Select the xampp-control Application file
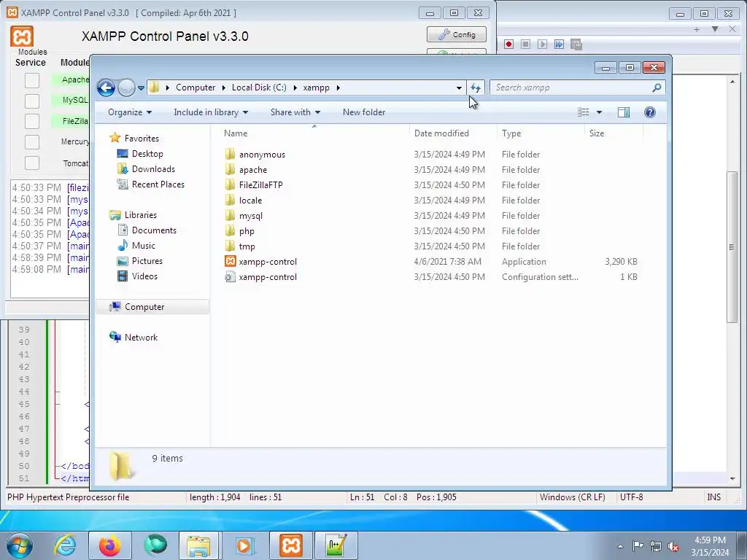 click(268, 262)
